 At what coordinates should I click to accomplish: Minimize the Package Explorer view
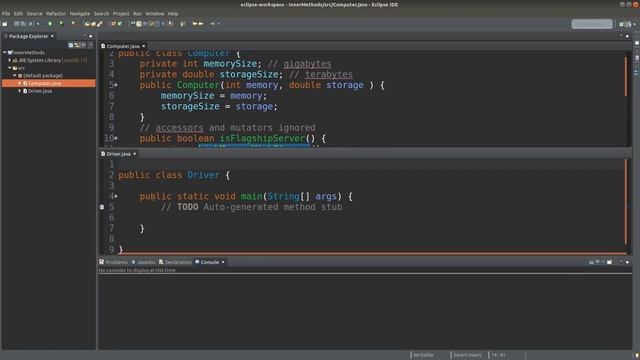(x=85, y=36)
